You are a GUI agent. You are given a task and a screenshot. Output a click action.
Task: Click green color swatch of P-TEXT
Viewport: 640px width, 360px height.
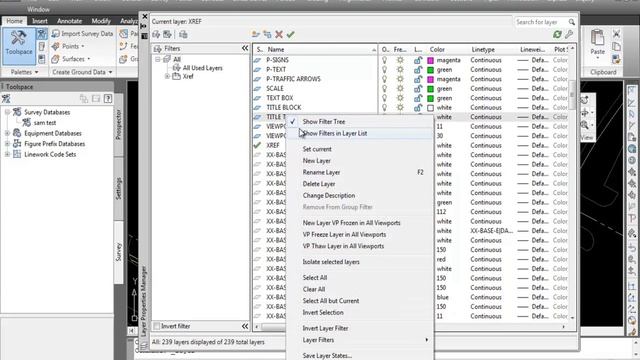[430, 70]
